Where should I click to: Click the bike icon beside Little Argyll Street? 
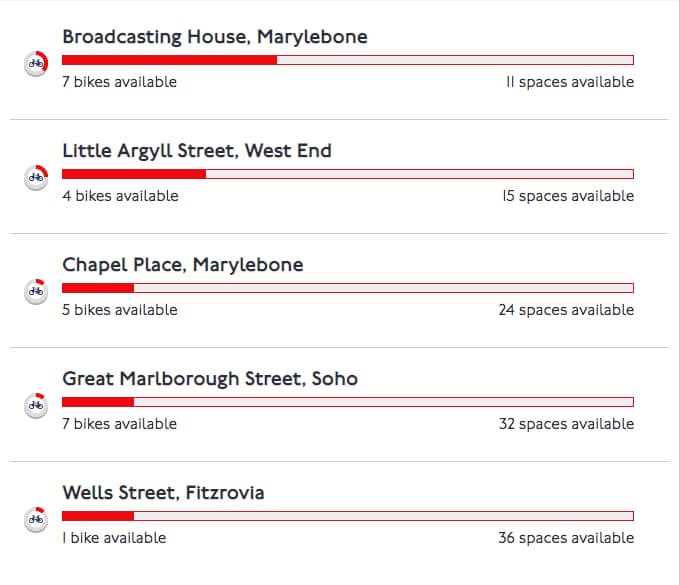(36, 177)
